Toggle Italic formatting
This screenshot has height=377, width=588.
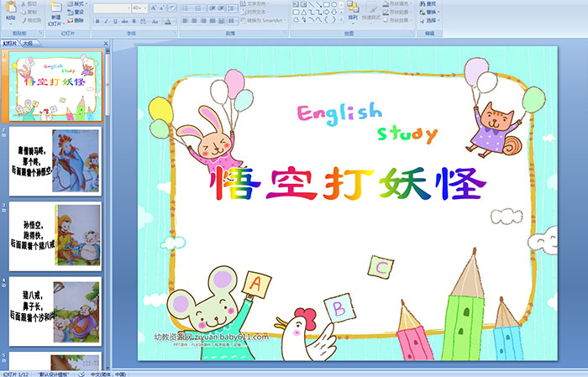[x=106, y=21]
